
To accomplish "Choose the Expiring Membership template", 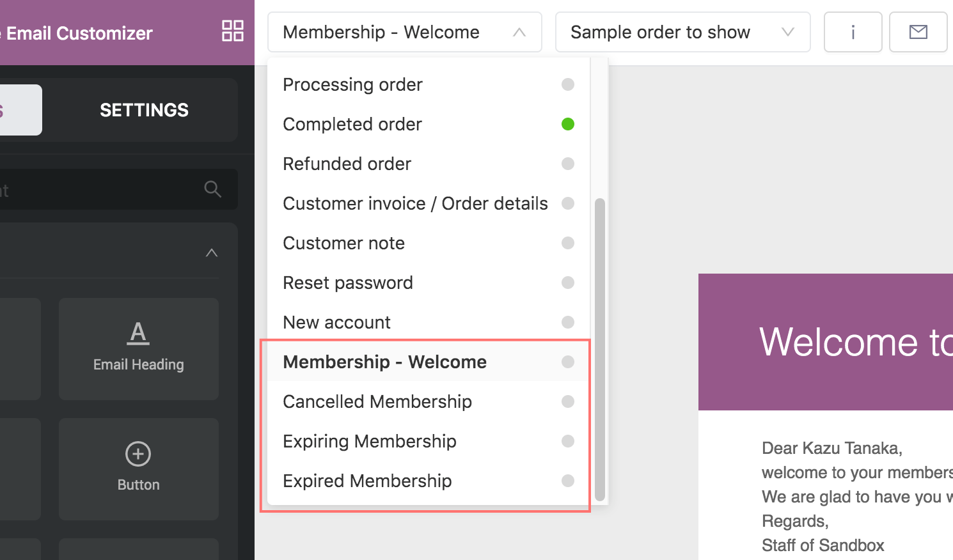I will pyautogui.click(x=428, y=441).
